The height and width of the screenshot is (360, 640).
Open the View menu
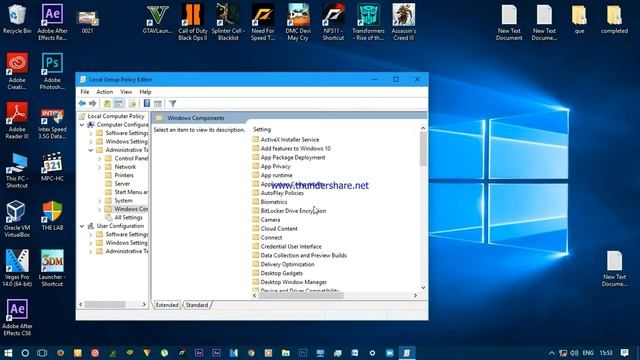(126, 92)
